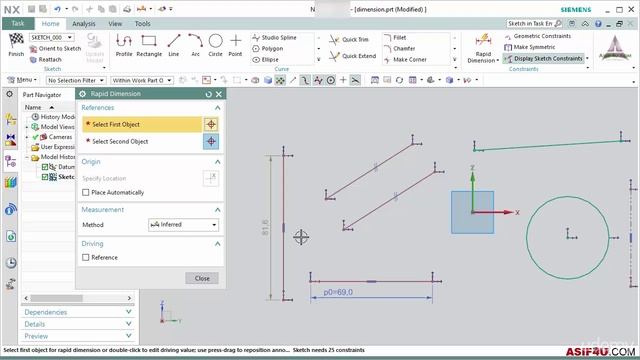
Task: Select the Point tool
Action: (235, 44)
